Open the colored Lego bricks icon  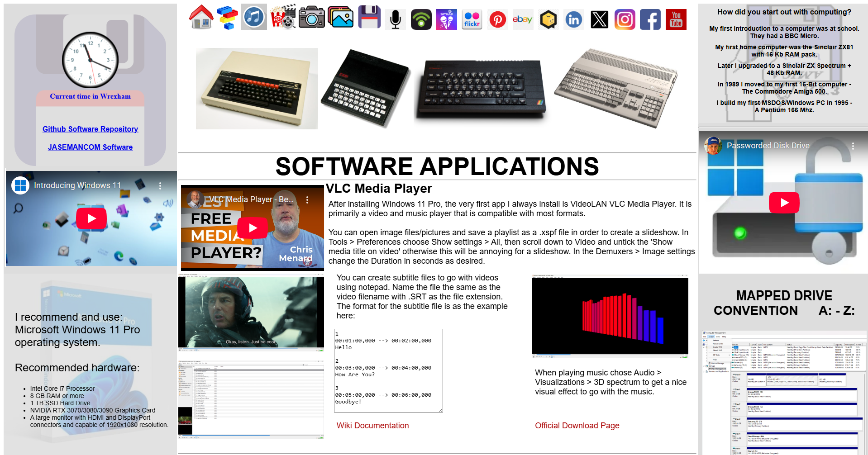(x=228, y=17)
